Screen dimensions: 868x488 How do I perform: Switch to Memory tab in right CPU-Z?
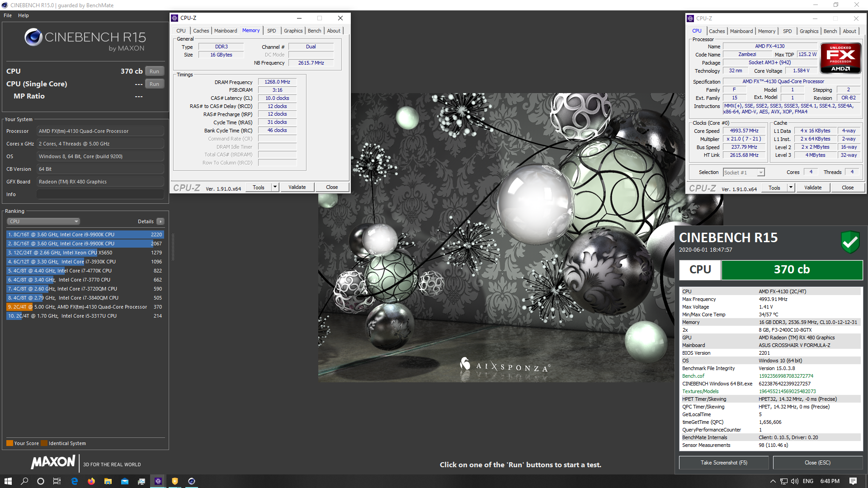pyautogui.click(x=767, y=31)
